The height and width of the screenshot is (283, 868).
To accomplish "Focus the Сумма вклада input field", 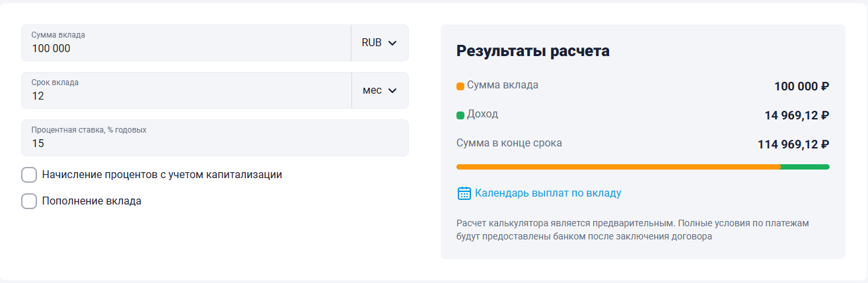I will tap(186, 48).
